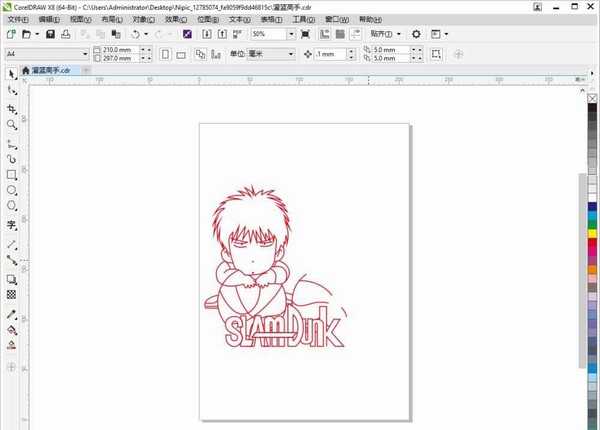Select the Artistic Media tool
Image resolution: width=600 pixels, height=430 pixels.
point(12,159)
